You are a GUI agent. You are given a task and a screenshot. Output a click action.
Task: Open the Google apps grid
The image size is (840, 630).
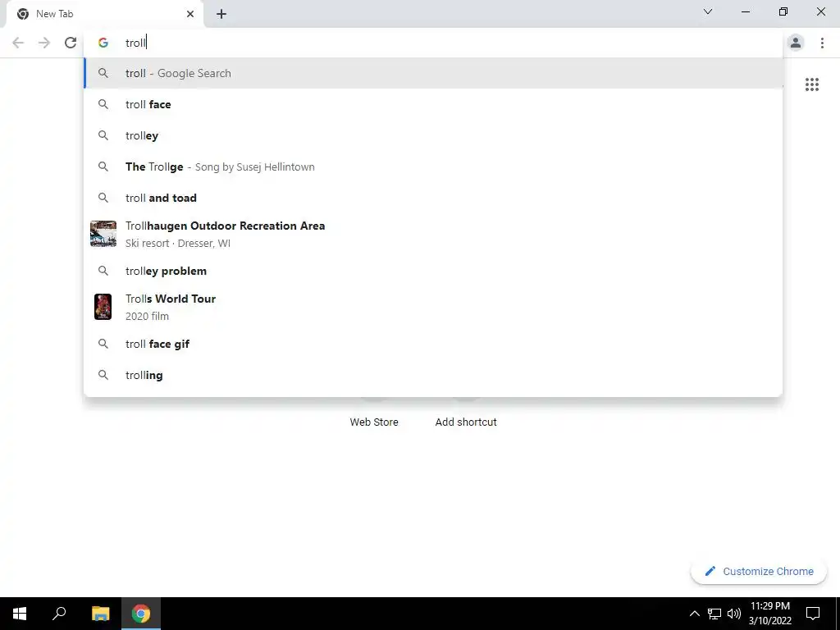click(x=812, y=84)
